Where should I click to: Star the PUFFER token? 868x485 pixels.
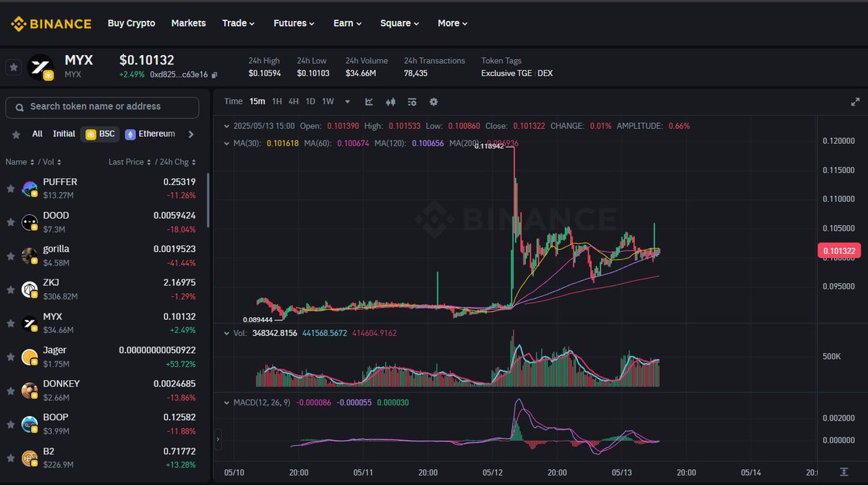point(11,189)
